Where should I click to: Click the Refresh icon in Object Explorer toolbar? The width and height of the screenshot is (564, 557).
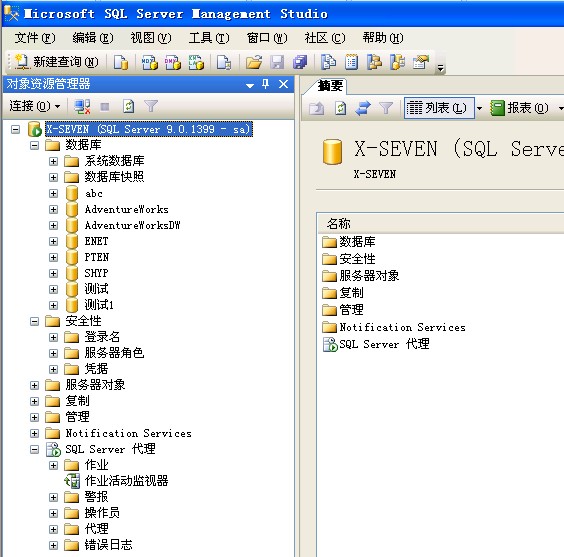[128, 106]
